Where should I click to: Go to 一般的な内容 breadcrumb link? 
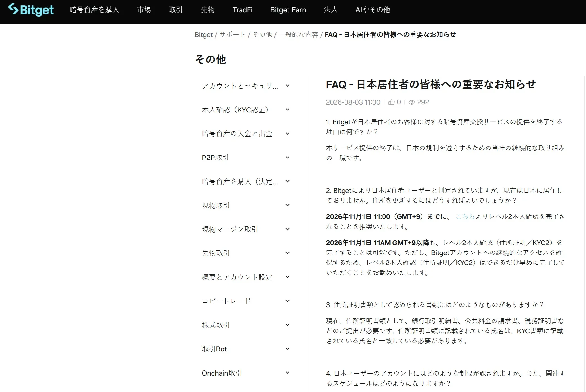point(298,35)
